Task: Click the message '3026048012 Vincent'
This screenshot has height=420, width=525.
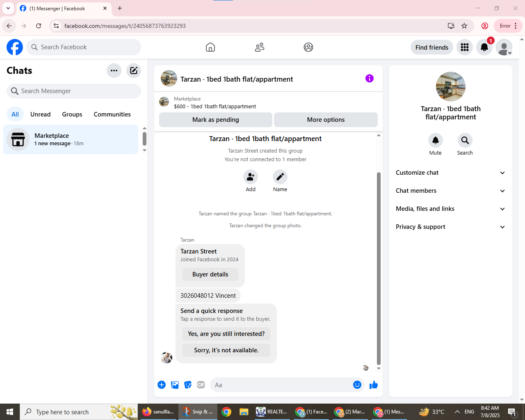Action: click(x=208, y=296)
